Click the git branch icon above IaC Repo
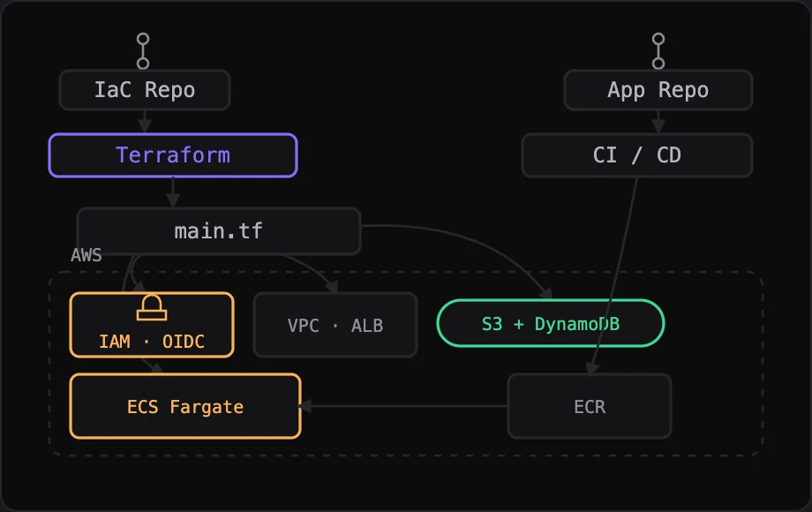812x512 pixels. coord(143,51)
